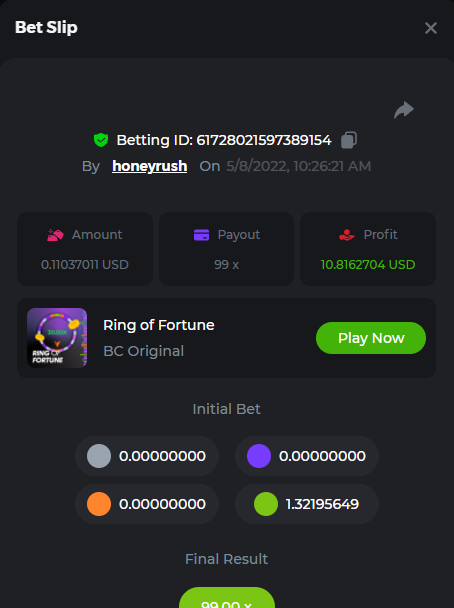The height and width of the screenshot is (608, 454).
Task: Click the Betting ID number text
Action: (x=264, y=140)
